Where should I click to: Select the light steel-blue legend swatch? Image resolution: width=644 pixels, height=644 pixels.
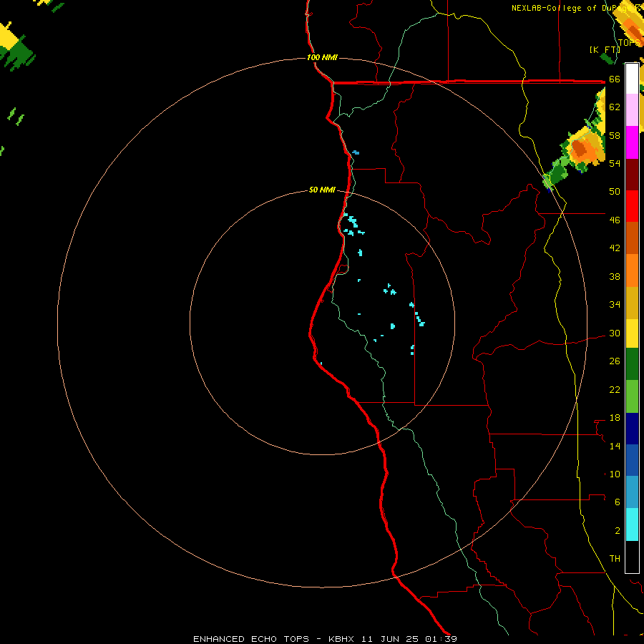pyautogui.click(x=632, y=492)
